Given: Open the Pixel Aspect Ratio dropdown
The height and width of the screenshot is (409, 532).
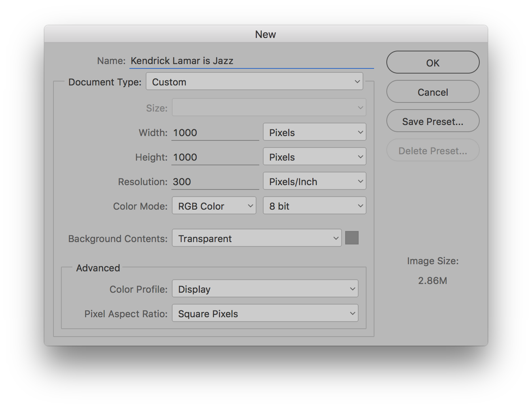Looking at the screenshot, I should click(265, 313).
